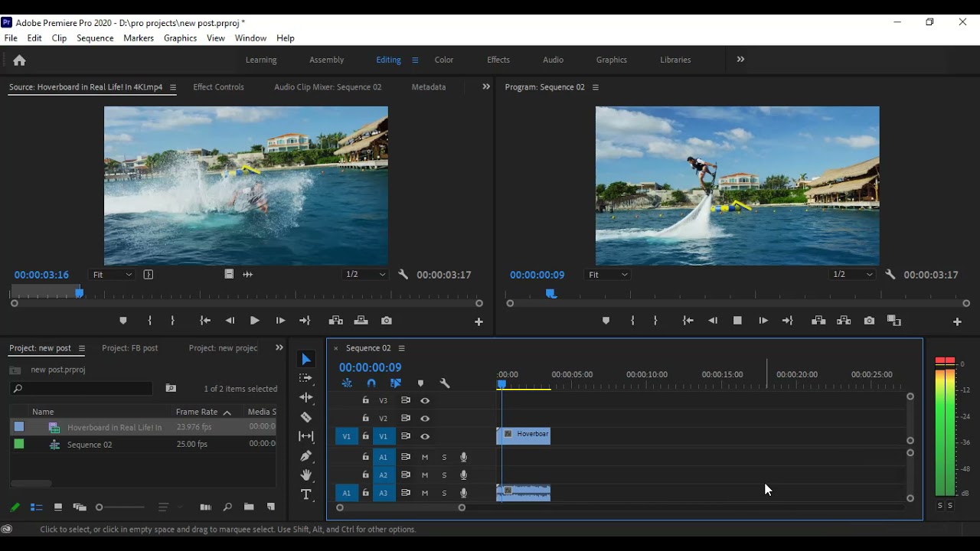
Task: Open the Sequence menu
Action: point(95,37)
